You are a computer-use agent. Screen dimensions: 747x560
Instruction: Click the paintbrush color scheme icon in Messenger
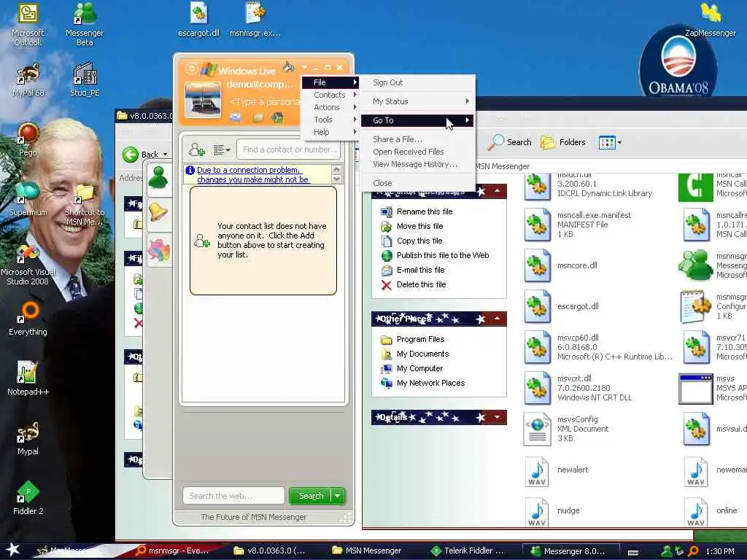coord(288,67)
